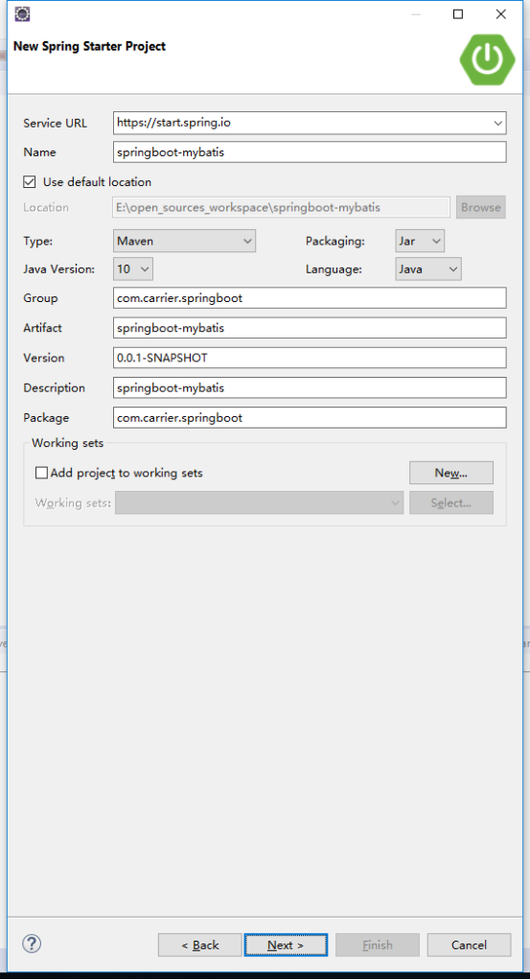530x980 pixels.
Task: Open the Java Version dropdown
Action: click(x=133, y=269)
